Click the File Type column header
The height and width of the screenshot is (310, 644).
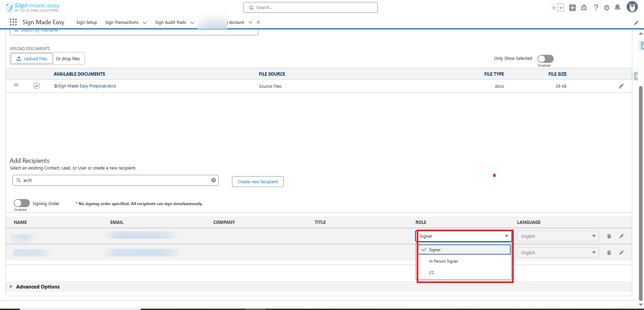coord(494,74)
